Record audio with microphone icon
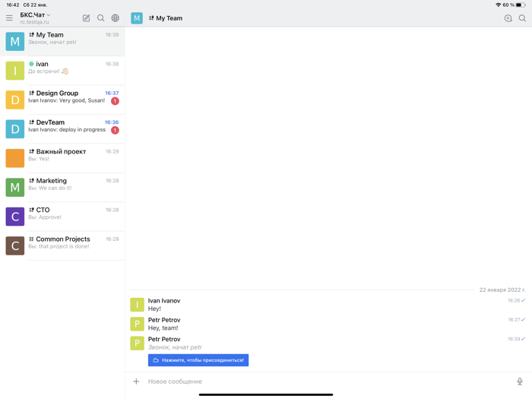Viewport: 532px width, 399px height. pyautogui.click(x=519, y=382)
